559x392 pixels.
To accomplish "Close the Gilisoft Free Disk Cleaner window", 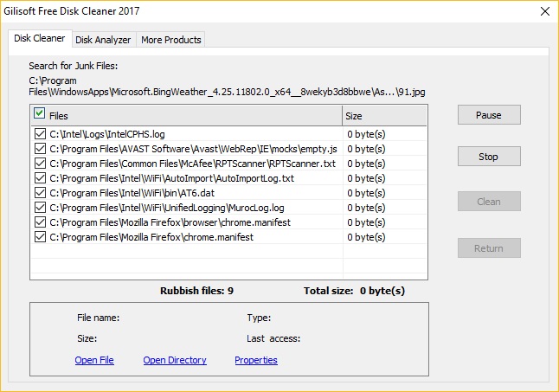I will (545, 11).
